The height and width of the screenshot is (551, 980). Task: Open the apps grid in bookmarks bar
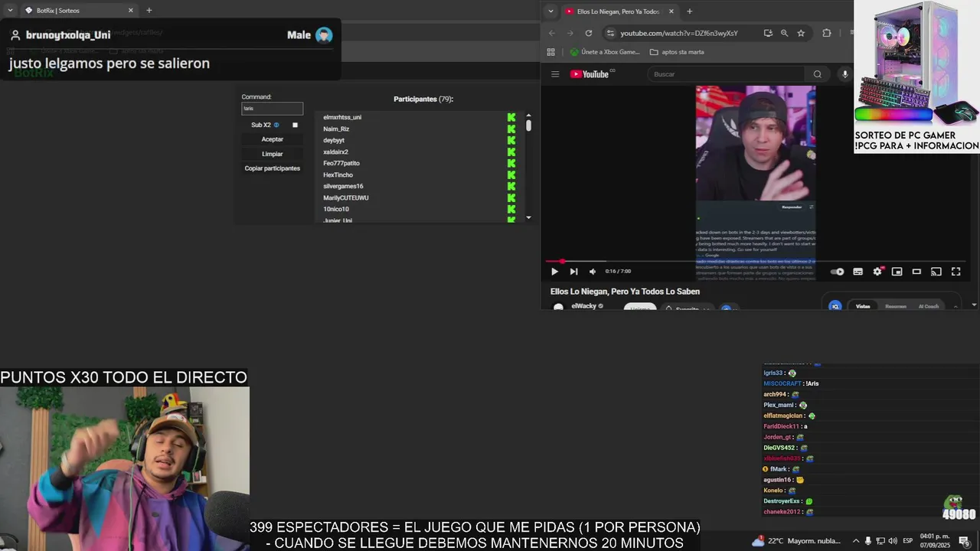point(550,52)
